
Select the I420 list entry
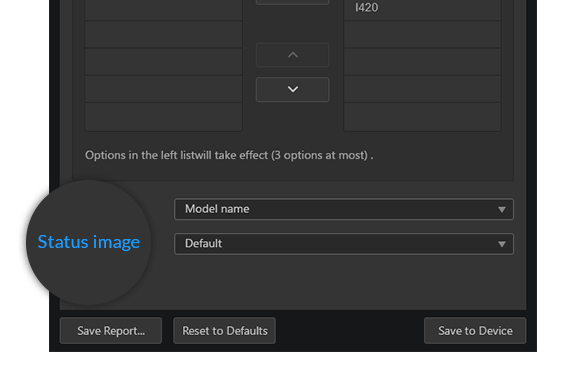(x=422, y=8)
